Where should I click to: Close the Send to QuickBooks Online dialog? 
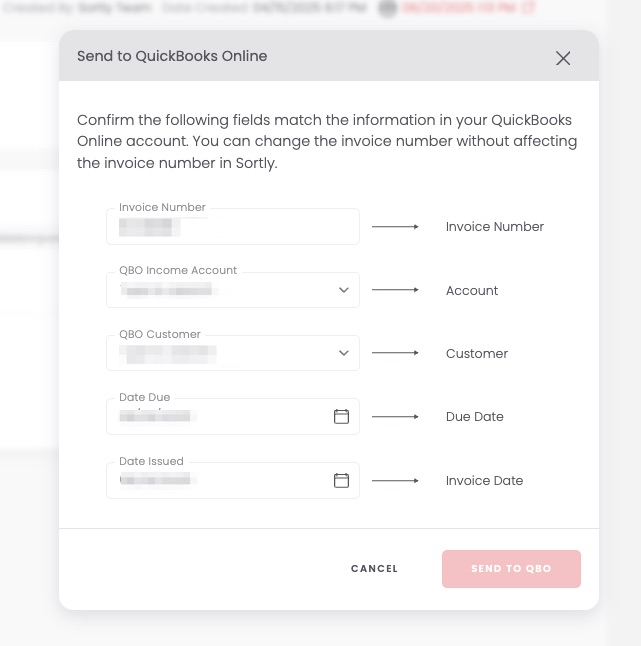pyautogui.click(x=563, y=58)
